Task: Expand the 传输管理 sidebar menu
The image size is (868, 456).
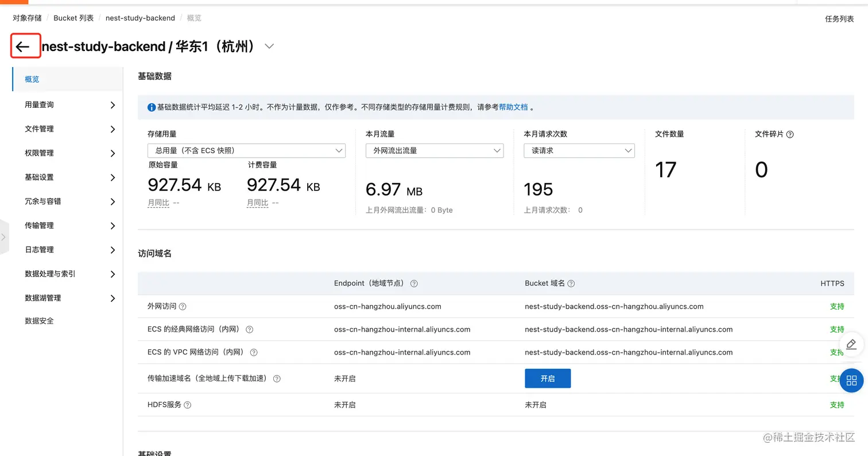Action: pyautogui.click(x=68, y=225)
